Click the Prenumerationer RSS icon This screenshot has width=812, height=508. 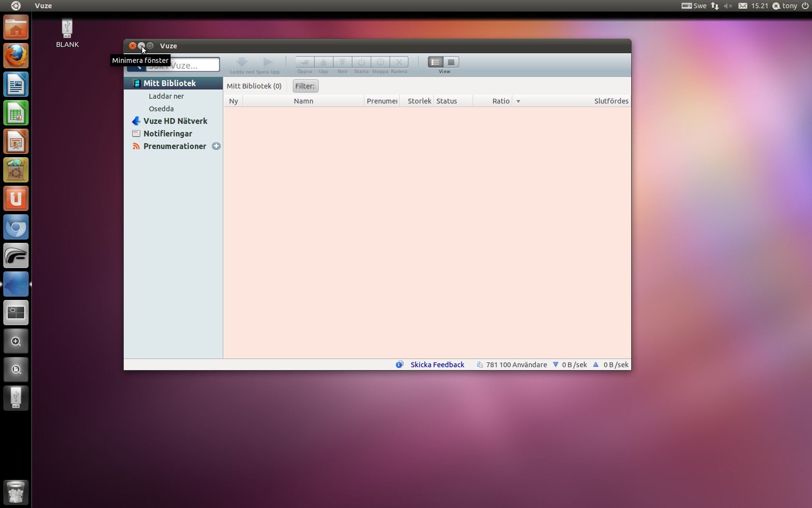point(136,146)
